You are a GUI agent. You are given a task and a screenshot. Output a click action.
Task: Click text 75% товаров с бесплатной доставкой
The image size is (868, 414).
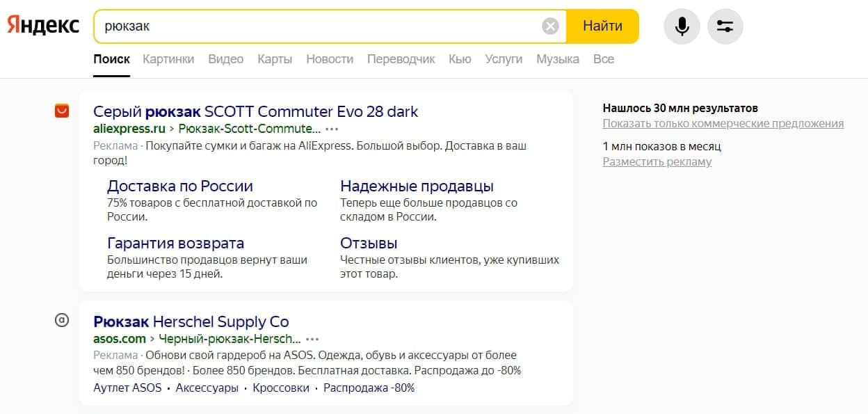tap(212, 209)
